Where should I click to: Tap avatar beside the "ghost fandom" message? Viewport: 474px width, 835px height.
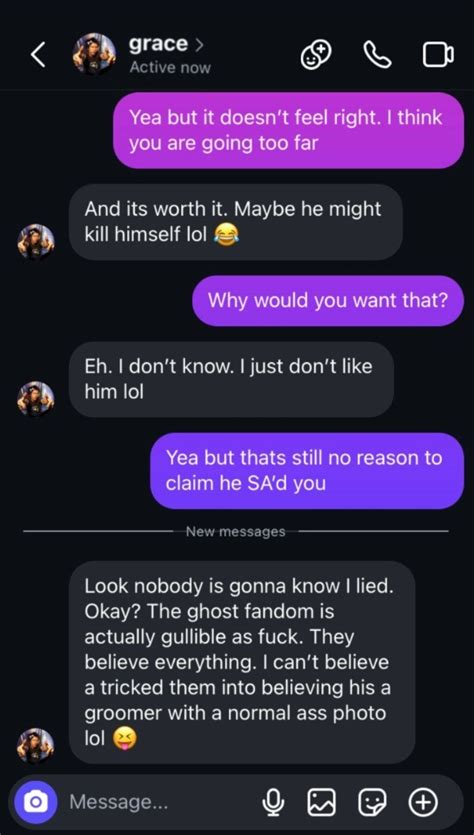click(36, 746)
